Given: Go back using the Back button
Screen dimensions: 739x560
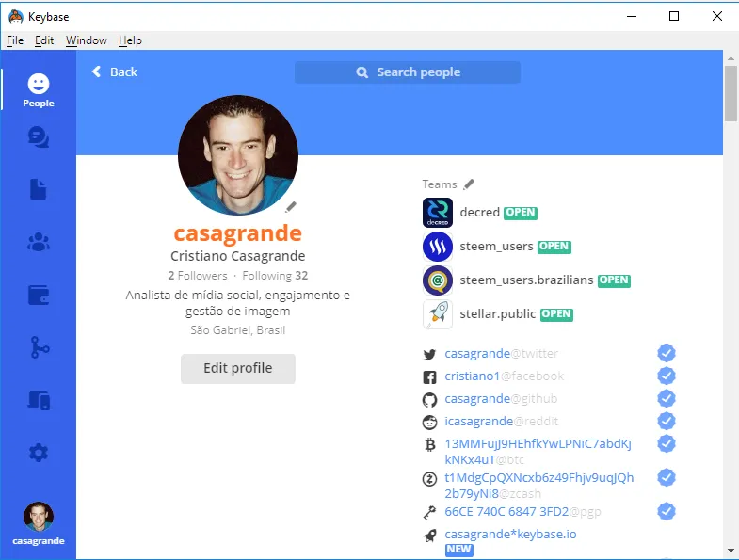Looking at the screenshot, I should (x=115, y=72).
